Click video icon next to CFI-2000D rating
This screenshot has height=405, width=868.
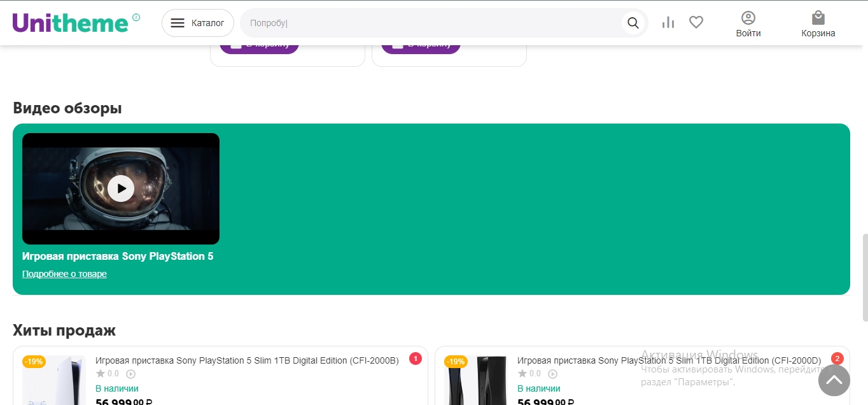tap(553, 374)
